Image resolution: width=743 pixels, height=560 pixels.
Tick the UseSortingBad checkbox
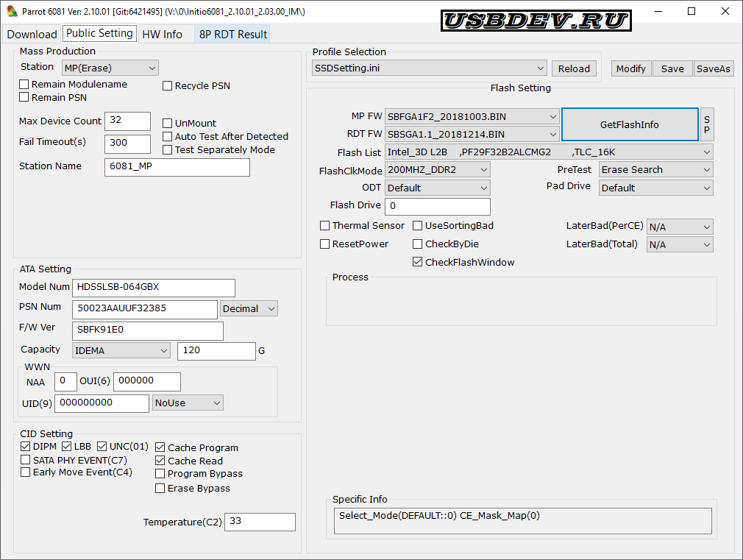pos(417,226)
